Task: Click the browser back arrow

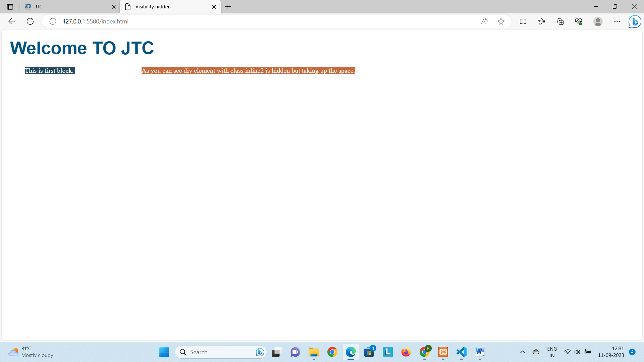Action: (x=12, y=21)
